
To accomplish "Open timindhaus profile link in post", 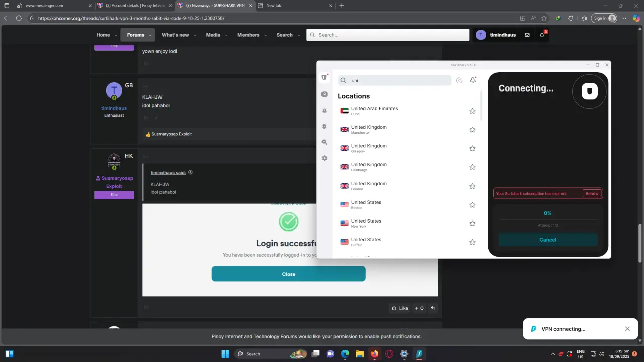I will 114,108.
